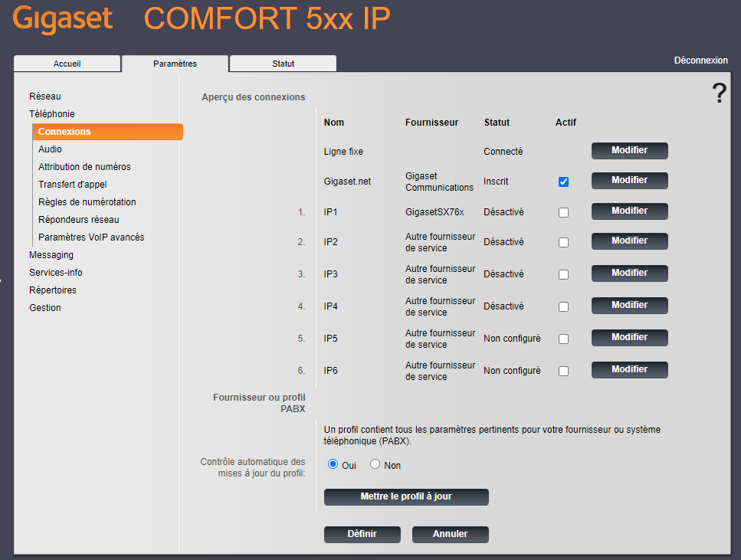Open the Réseau menu section
The width and height of the screenshot is (741, 560).
[x=45, y=97]
